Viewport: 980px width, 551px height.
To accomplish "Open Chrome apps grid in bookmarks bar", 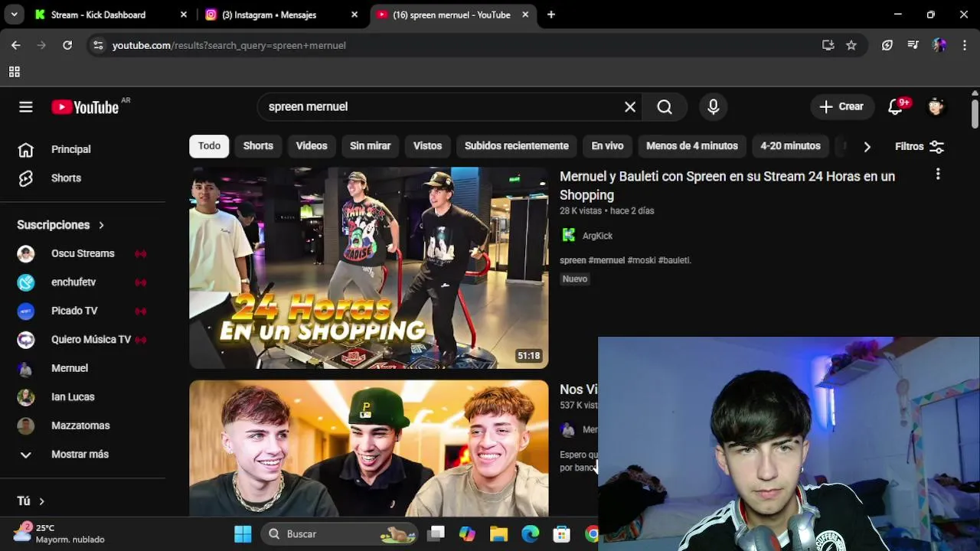I will point(14,72).
